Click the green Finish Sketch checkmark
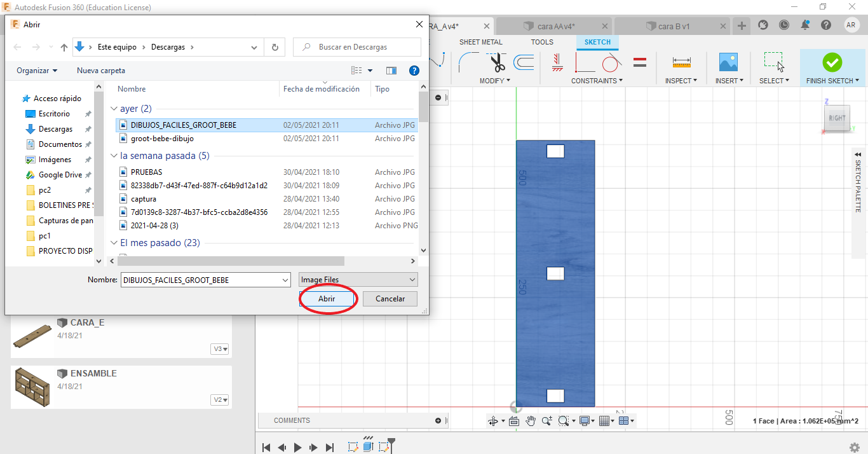The height and width of the screenshot is (454, 868). [x=832, y=62]
